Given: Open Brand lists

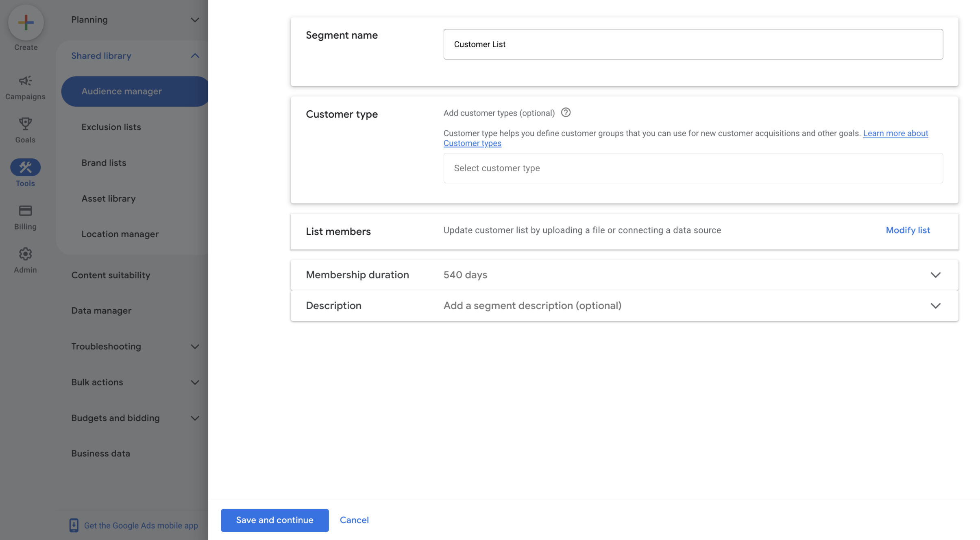Looking at the screenshot, I should 104,163.
